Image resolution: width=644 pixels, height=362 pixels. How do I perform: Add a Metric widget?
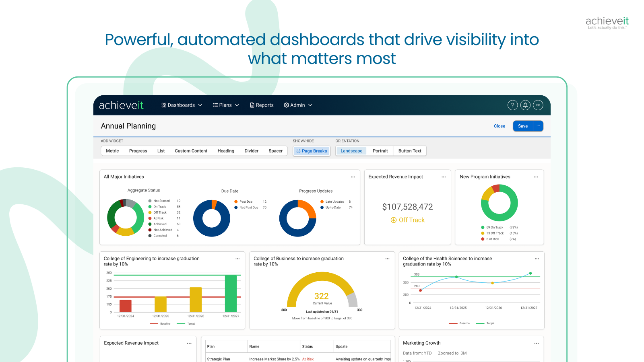tap(112, 151)
